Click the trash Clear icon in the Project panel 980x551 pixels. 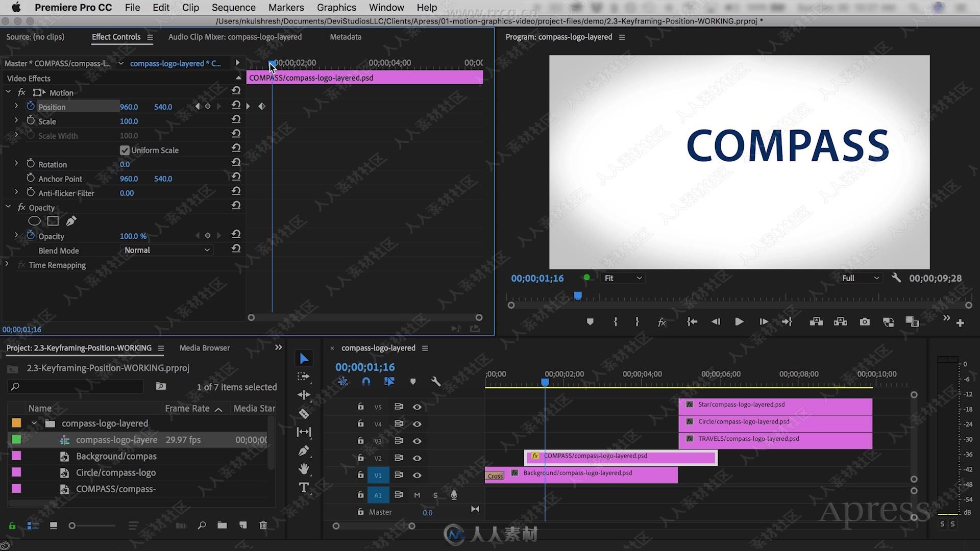click(x=263, y=525)
